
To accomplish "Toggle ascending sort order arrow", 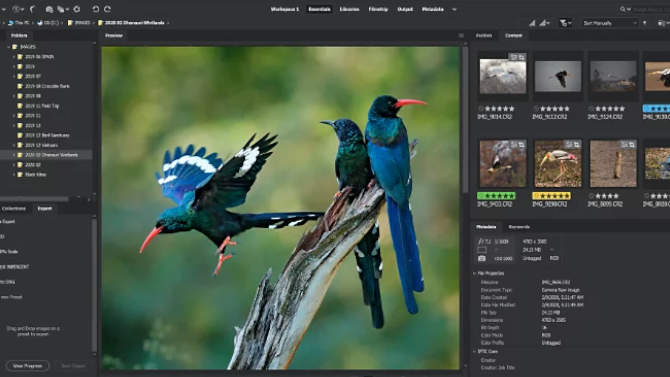I will point(644,23).
